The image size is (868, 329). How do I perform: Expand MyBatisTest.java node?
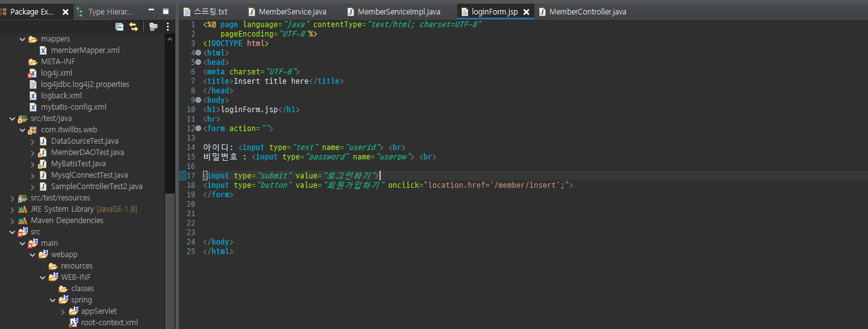click(33, 164)
